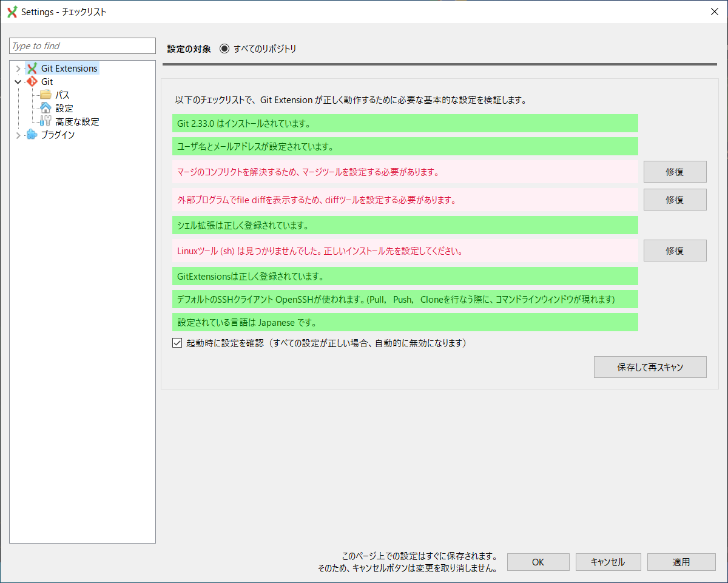Click the キャンセル button

[608, 562]
